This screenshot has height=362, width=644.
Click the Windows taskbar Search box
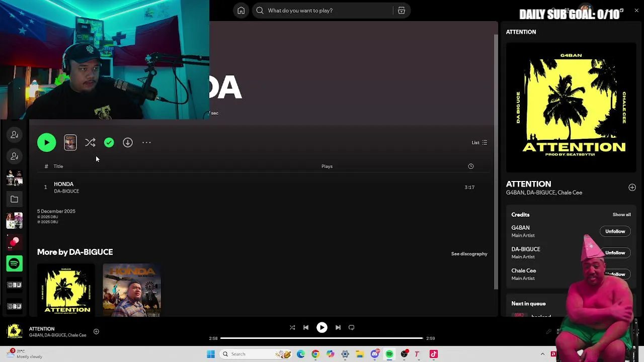click(x=257, y=354)
